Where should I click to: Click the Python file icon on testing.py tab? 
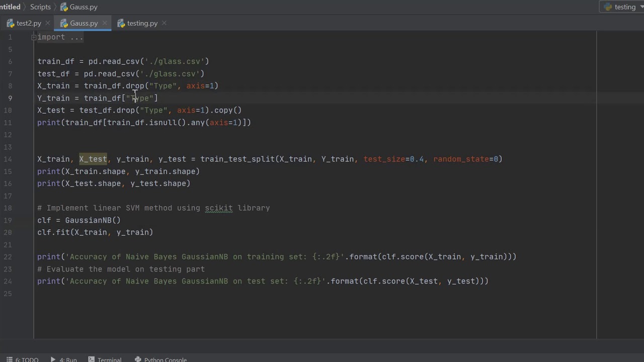click(121, 23)
